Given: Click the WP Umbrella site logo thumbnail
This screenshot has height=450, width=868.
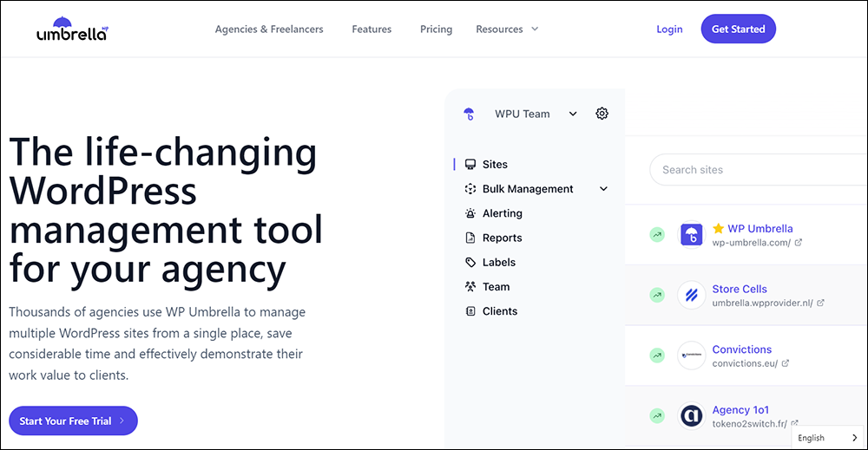Looking at the screenshot, I should (692, 234).
